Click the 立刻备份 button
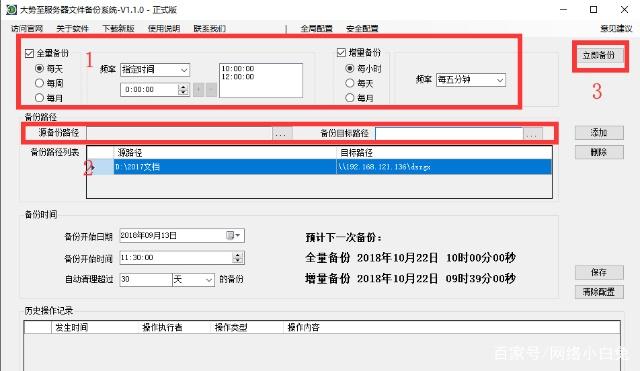640x371 pixels. (x=599, y=56)
